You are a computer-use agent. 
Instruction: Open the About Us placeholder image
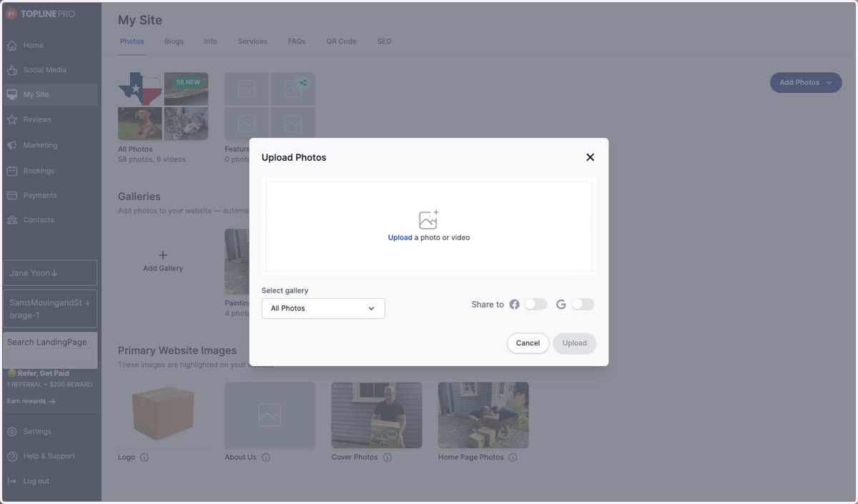tap(270, 415)
